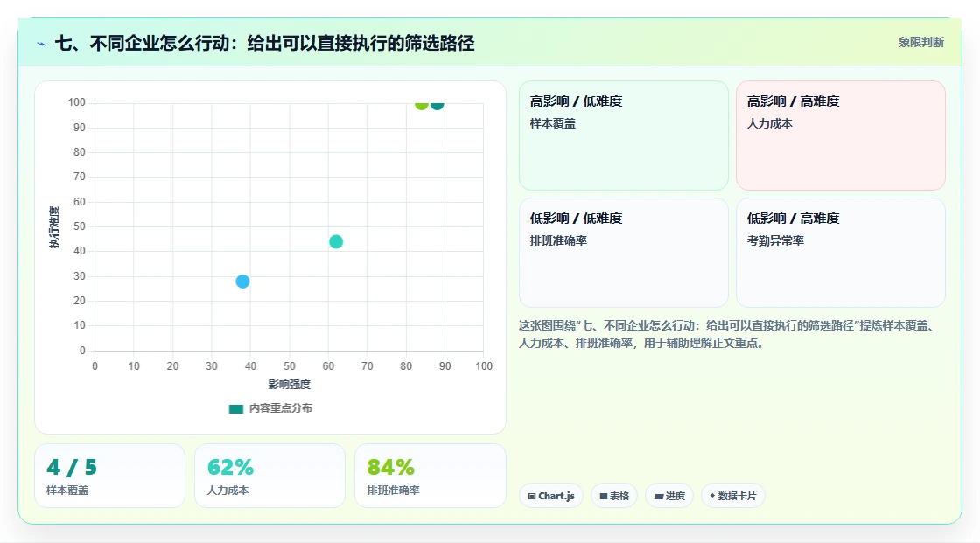This screenshot has height=543, width=980.
Task: Open the 低影响 / 低难度 quadrant card
Action: point(624,253)
